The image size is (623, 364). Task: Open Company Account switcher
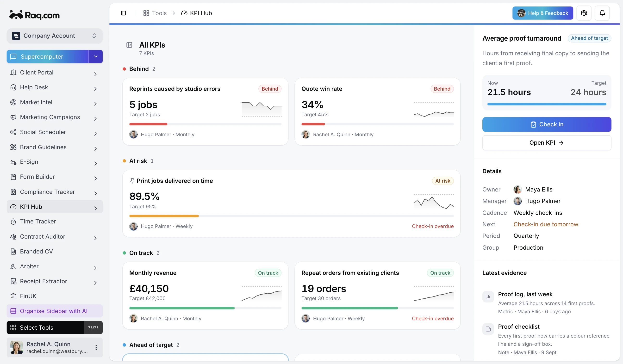click(x=55, y=36)
